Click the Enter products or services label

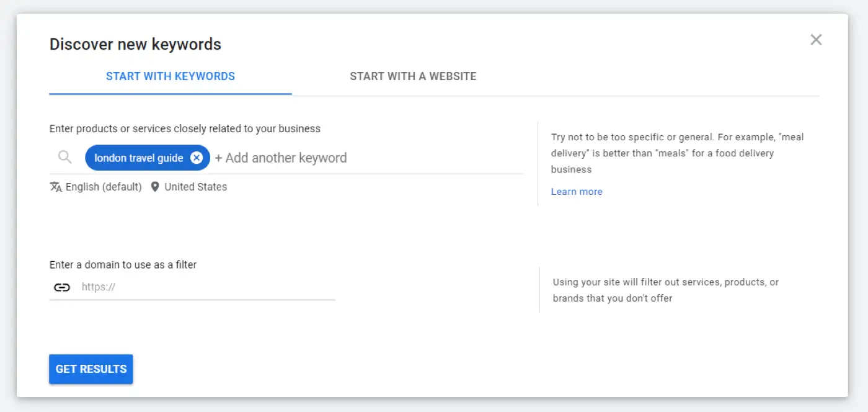pos(185,129)
